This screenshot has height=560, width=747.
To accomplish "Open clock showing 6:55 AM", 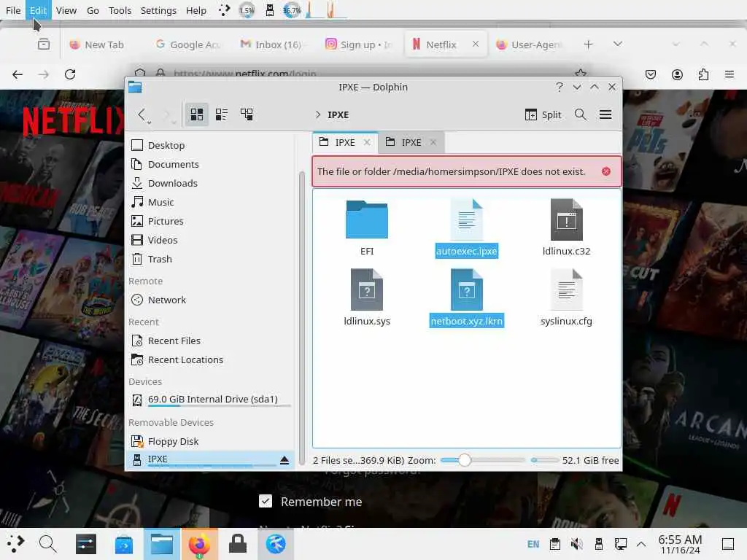I will [x=681, y=544].
